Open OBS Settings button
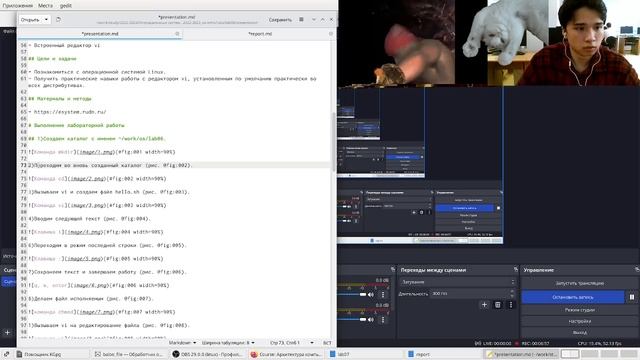 point(580,322)
